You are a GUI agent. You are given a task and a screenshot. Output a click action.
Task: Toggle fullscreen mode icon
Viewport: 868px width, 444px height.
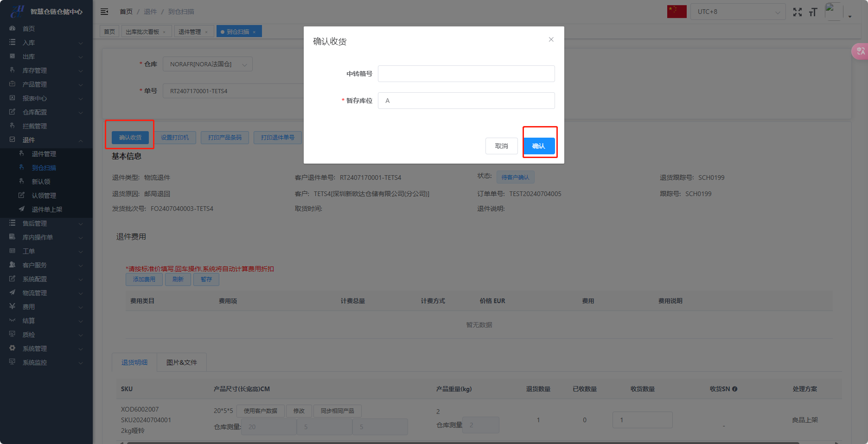797,12
